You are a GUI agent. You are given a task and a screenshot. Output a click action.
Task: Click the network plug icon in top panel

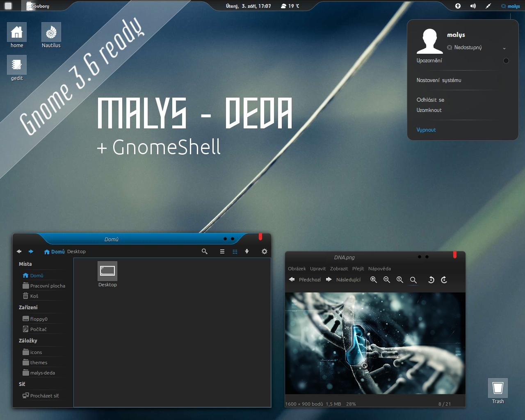[488, 6]
